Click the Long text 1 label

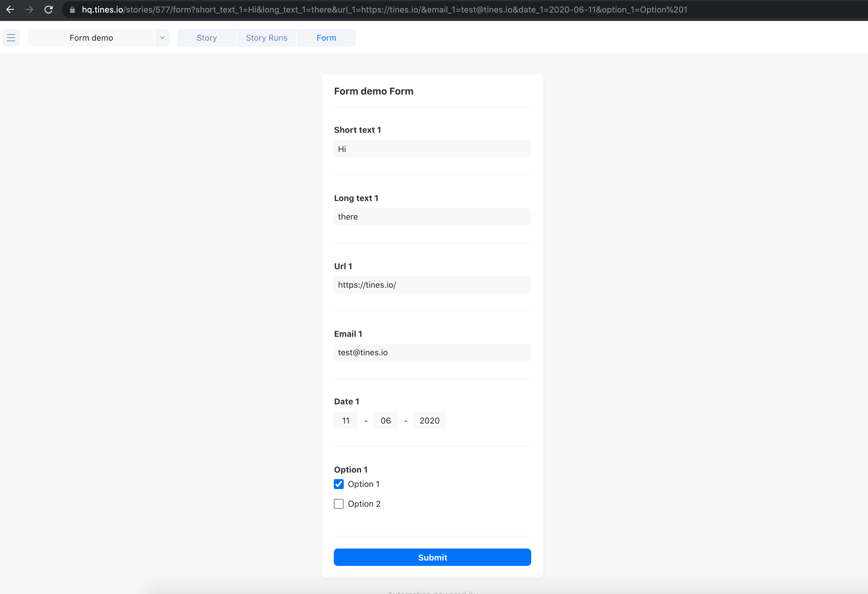pos(356,198)
